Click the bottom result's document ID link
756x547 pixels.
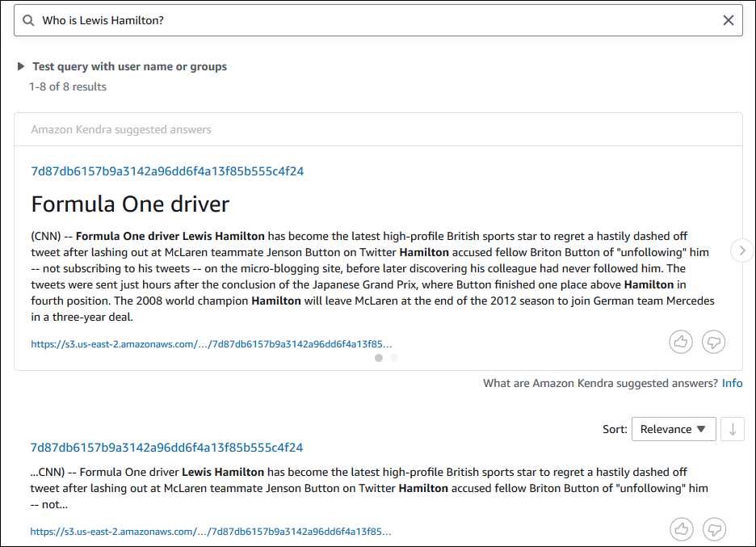click(166, 447)
